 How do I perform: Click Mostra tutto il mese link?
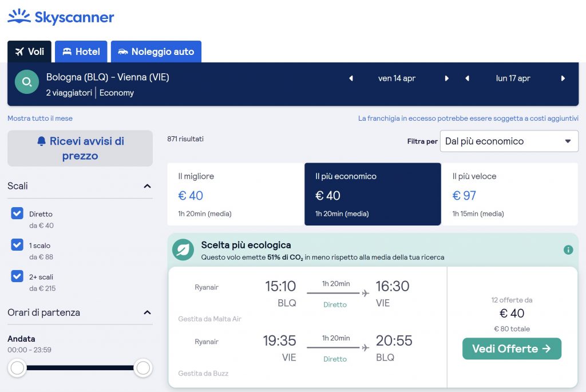coord(40,118)
